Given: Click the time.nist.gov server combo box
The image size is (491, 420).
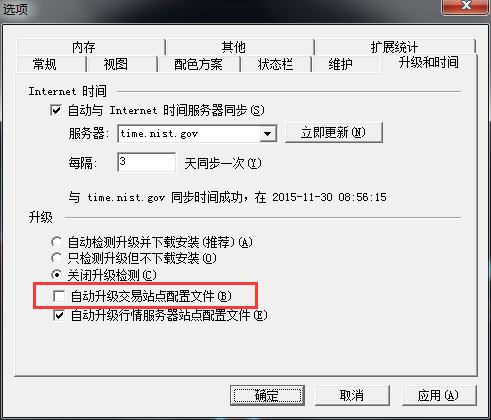Looking at the screenshot, I should point(197,134).
